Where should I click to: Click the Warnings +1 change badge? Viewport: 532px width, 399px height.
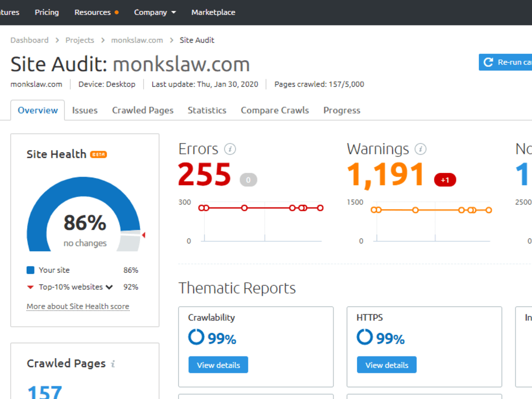(x=445, y=180)
